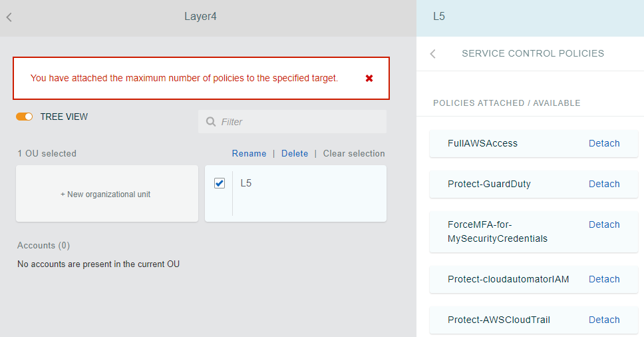Viewport: 644px width, 337px height.
Task: Open the L5 organizational unit card
Action: 306,193
